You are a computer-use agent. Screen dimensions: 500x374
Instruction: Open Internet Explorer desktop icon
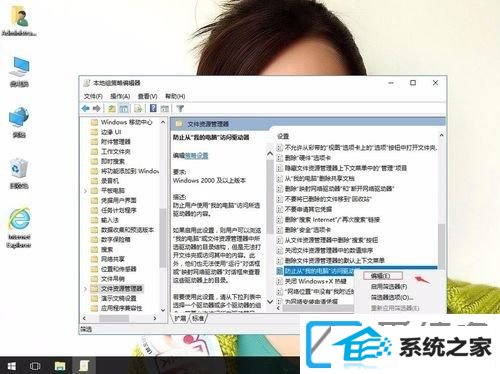tap(19, 228)
